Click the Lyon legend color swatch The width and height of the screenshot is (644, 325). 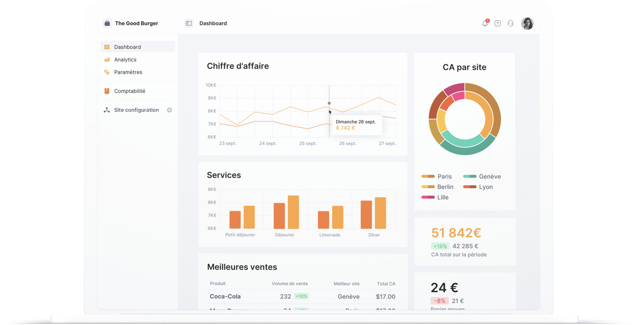tap(470, 187)
